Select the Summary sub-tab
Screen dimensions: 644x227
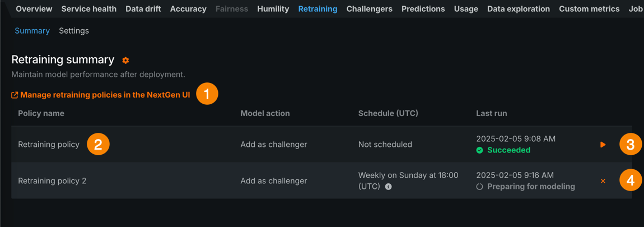click(x=32, y=31)
